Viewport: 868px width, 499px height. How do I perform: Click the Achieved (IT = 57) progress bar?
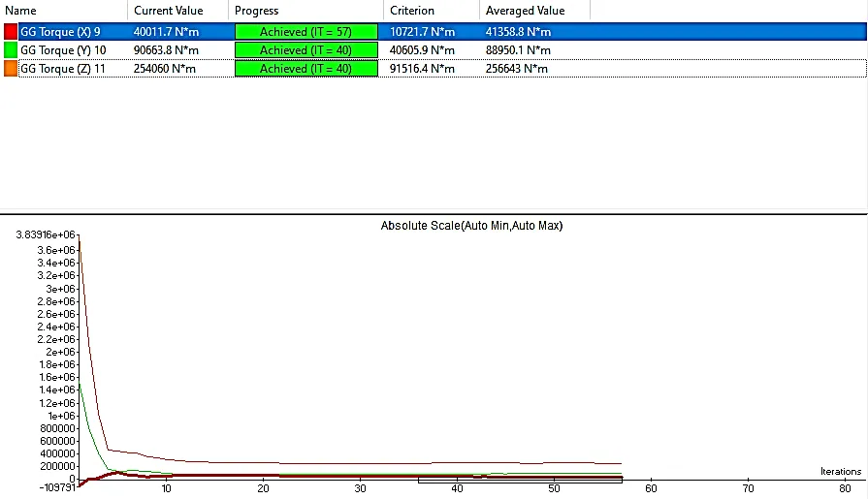[x=305, y=32]
